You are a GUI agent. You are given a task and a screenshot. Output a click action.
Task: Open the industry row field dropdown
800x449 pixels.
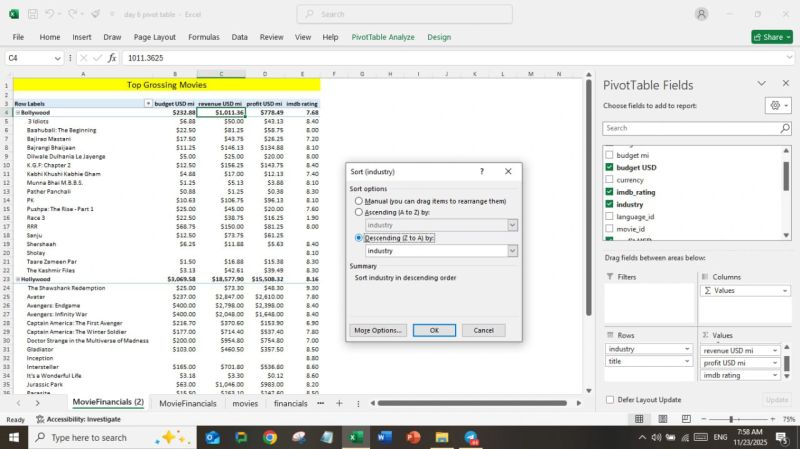(687, 349)
